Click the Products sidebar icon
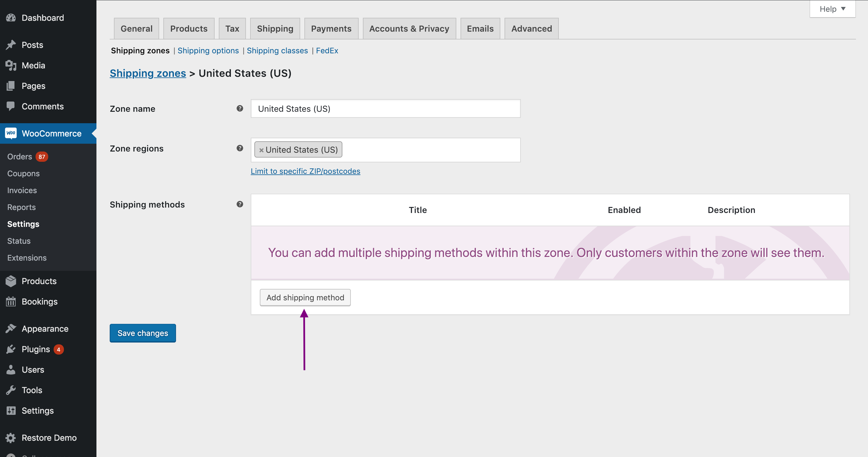The height and width of the screenshot is (457, 868). click(11, 281)
